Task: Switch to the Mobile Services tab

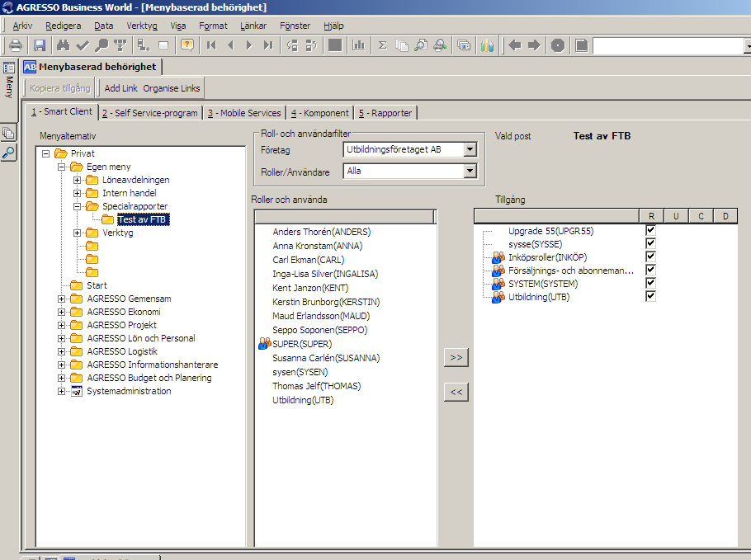Action: 244,113
